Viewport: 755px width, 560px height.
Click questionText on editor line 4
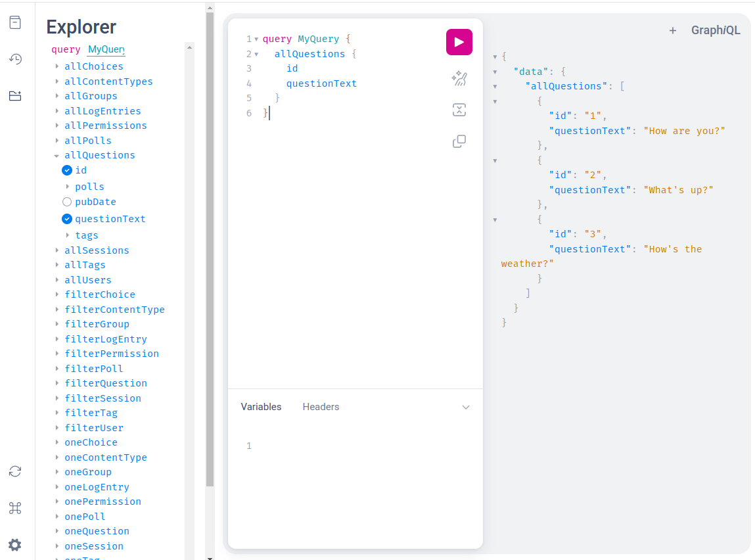pyautogui.click(x=321, y=83)
